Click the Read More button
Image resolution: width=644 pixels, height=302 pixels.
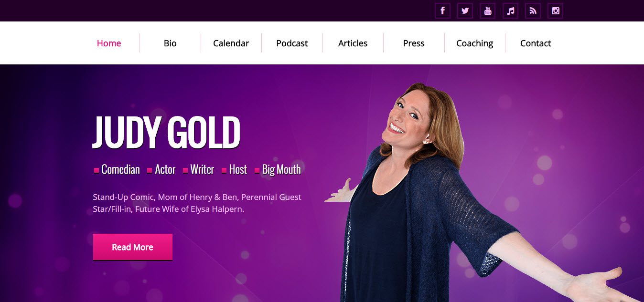pyautogui.click(x=133, y=247)
